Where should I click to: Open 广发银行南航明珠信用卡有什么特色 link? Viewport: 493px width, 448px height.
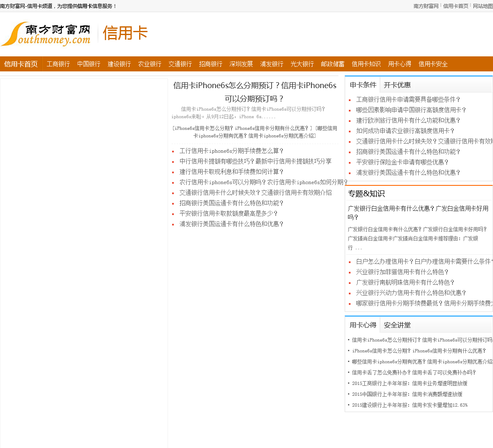coord(405,282)
